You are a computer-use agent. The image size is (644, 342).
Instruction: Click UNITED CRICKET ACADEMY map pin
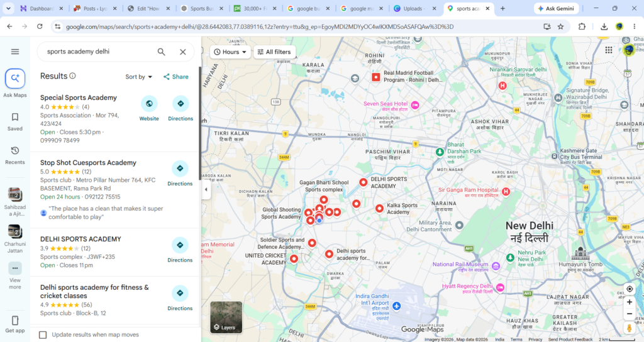294,258
